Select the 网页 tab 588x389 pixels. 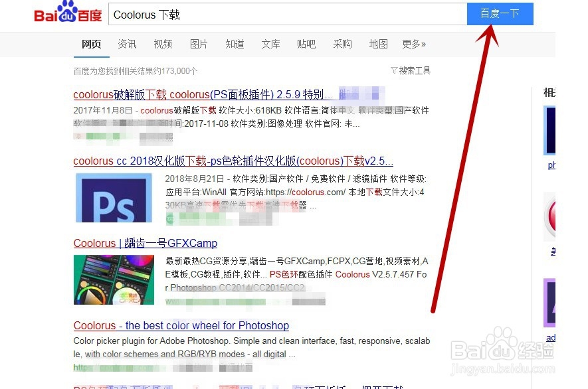[91, 44]
